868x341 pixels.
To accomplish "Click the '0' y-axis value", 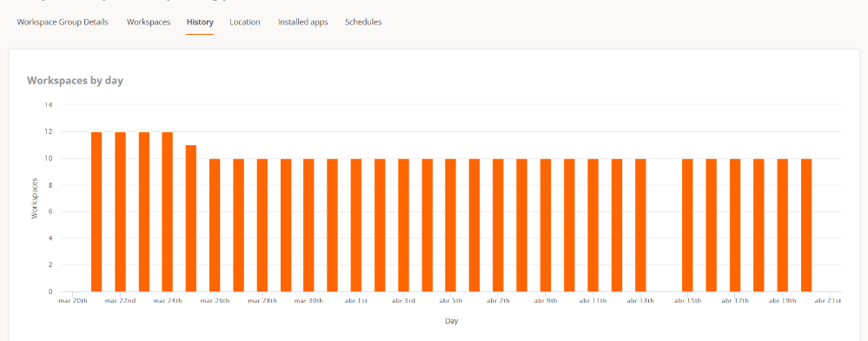I will (50, 291).
